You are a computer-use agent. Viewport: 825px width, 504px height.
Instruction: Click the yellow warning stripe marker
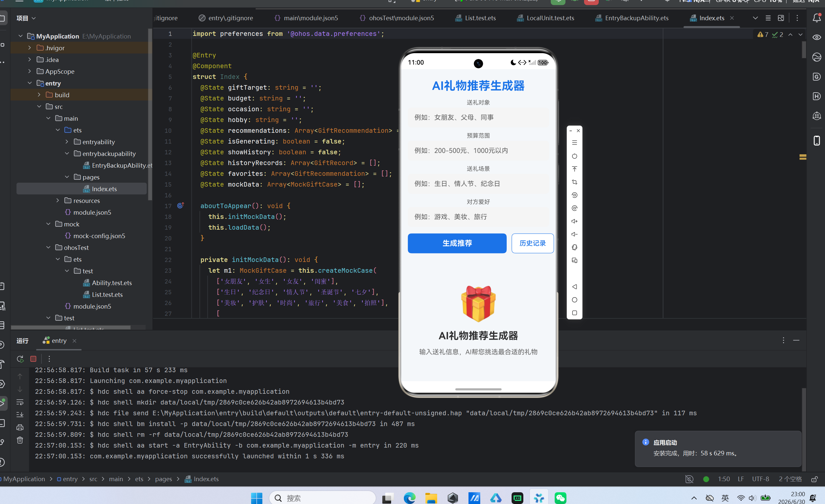[802, 157]
